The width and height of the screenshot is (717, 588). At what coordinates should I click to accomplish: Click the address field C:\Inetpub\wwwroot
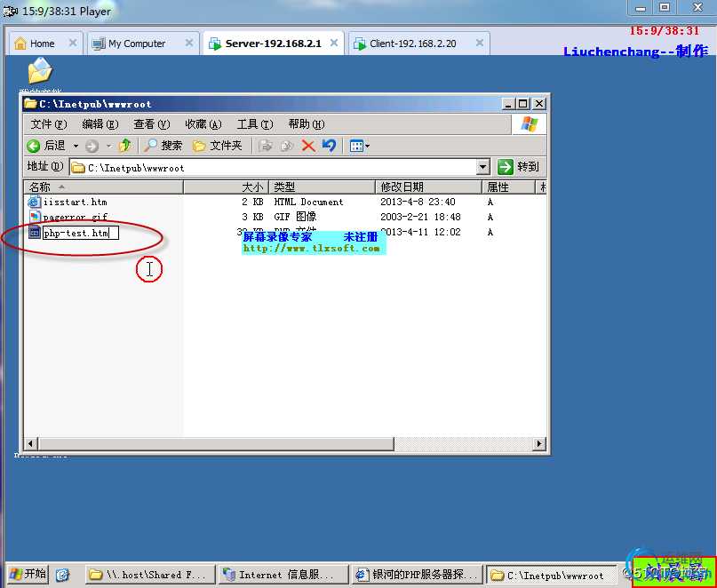pos(273,168)
